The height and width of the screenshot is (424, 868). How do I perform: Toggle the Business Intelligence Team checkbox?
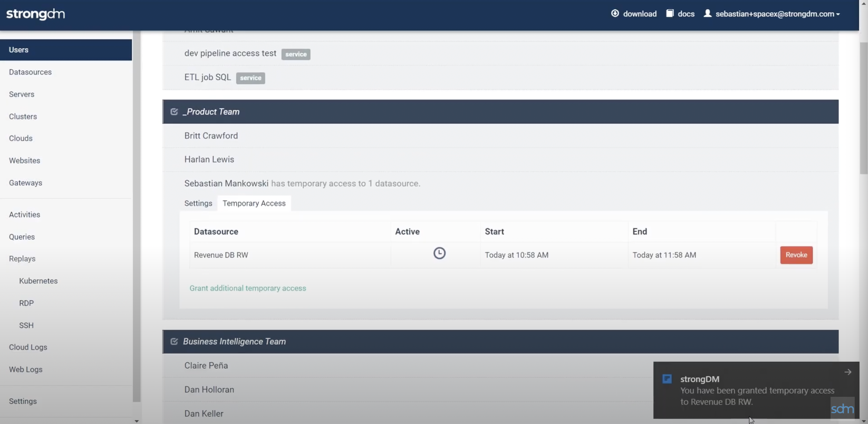pos(174,341)
